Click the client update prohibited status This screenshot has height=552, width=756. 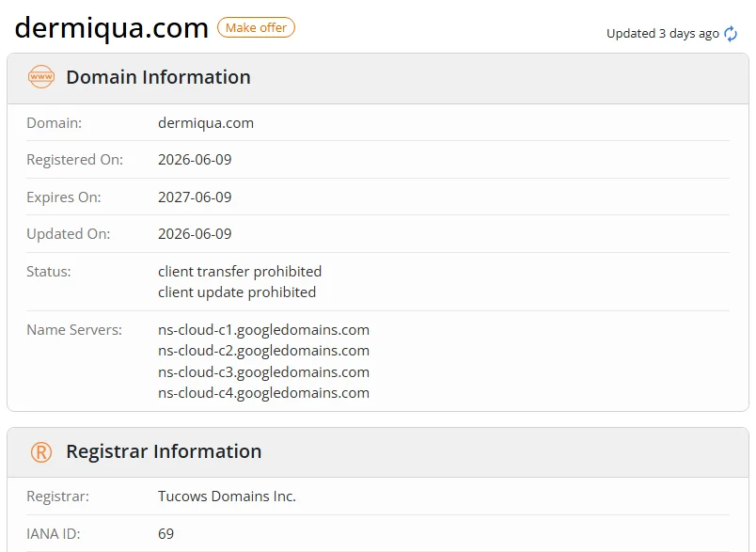(237, 292)
